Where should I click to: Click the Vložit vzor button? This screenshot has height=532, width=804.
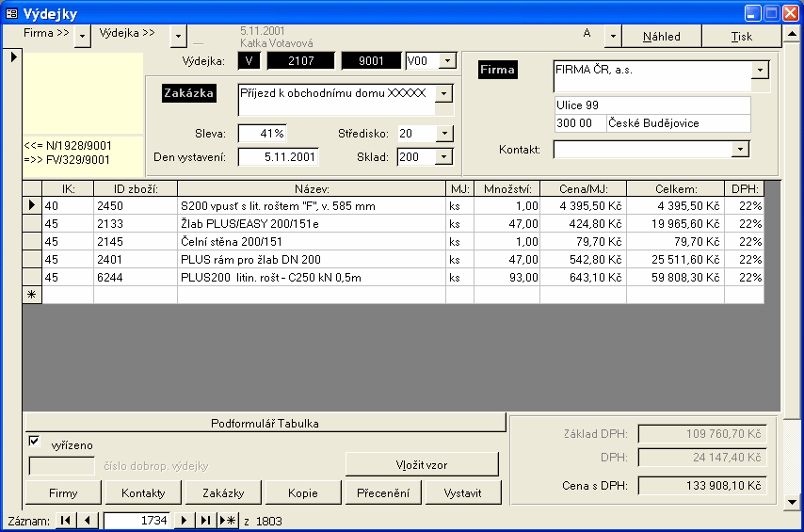(421, 464)
